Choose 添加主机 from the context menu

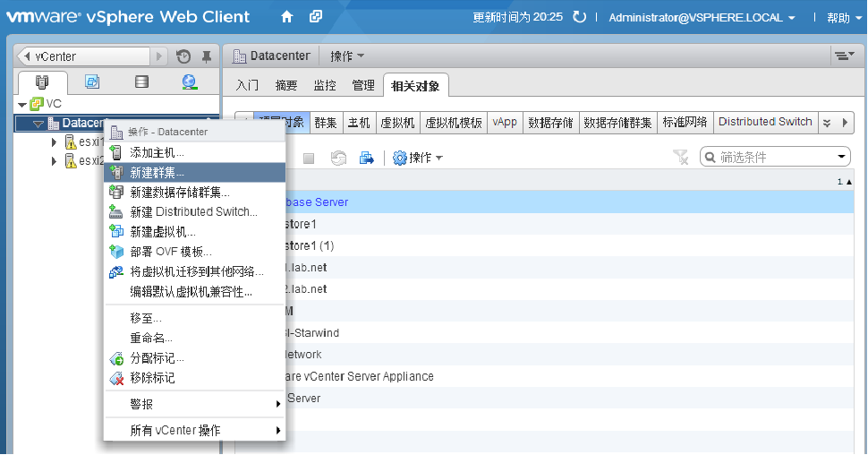[x=194, y=152]
